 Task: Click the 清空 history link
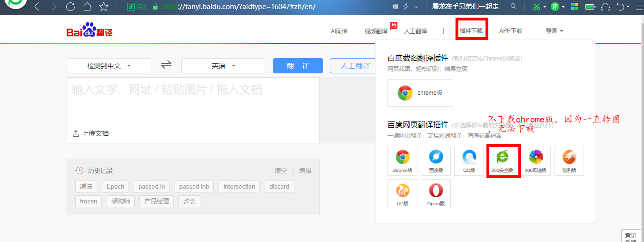click(281, 171)
